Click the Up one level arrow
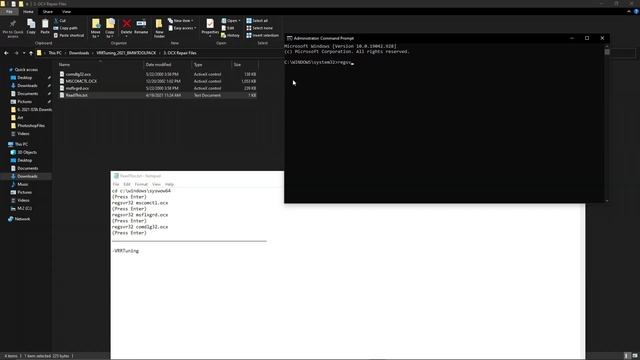 [x=31, y=53]
